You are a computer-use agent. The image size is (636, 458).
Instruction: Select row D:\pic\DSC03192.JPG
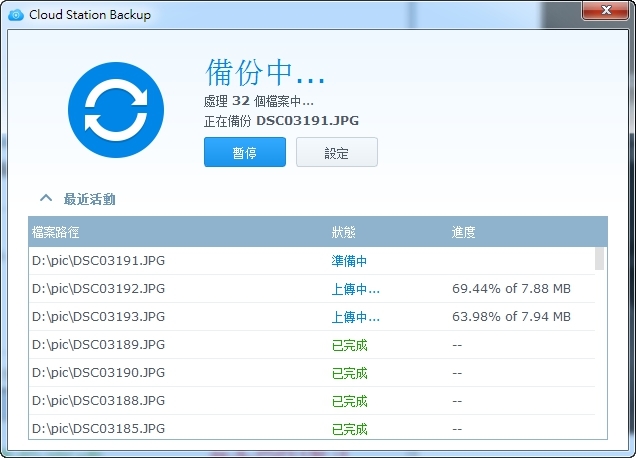click(x=312, y=288)
